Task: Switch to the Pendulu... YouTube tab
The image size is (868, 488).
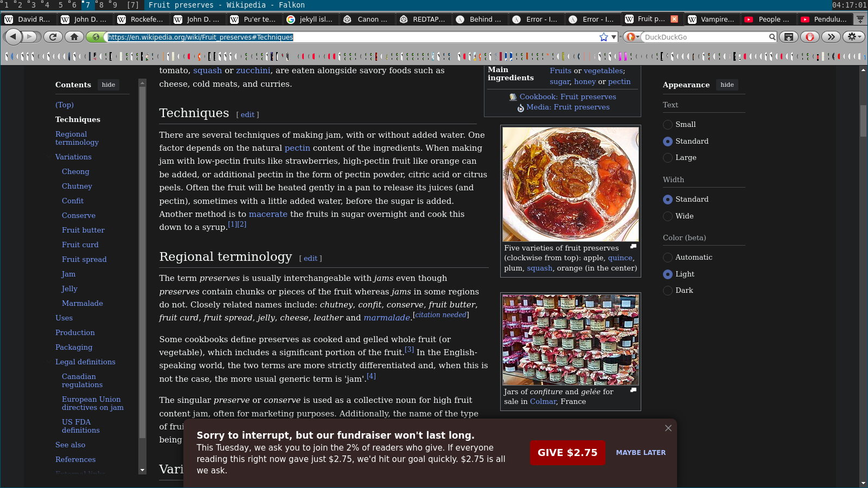Action: pyautogui.click(x=825, y=19)
